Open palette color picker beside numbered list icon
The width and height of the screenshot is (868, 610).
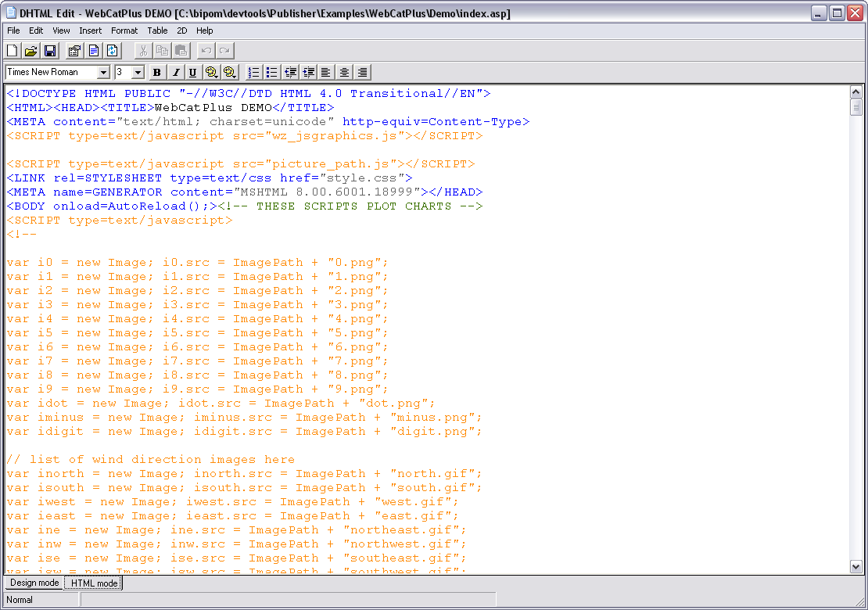(230, 72)
